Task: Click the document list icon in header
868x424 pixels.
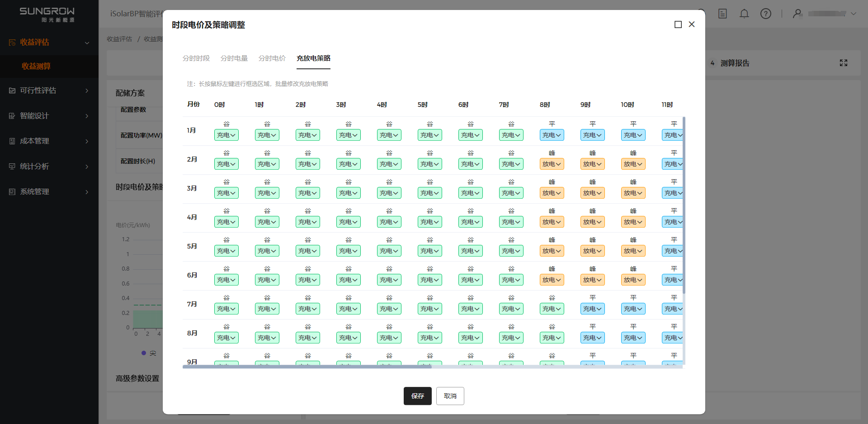Action: point(722,14)
